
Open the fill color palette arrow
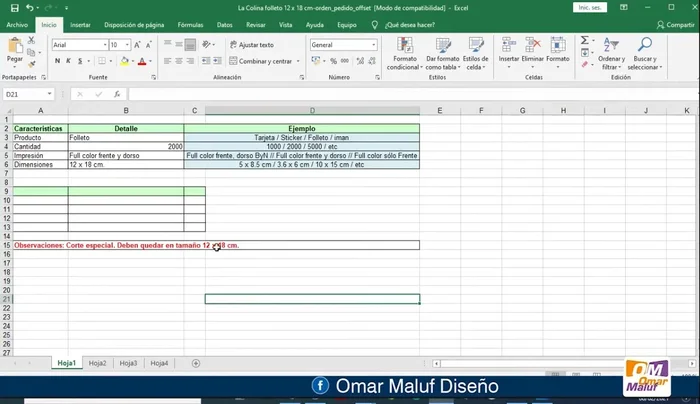click(133, 61)
